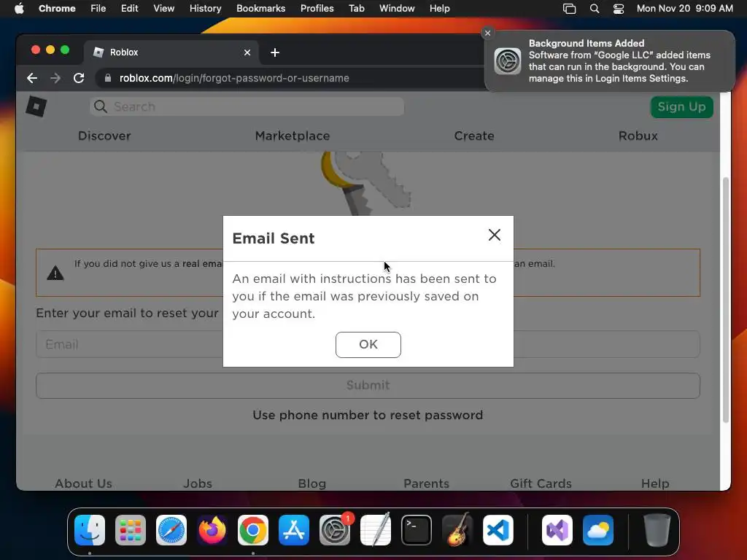
Task: Click the screen mirroring icon in menu bar
Action: coord(569,8)
